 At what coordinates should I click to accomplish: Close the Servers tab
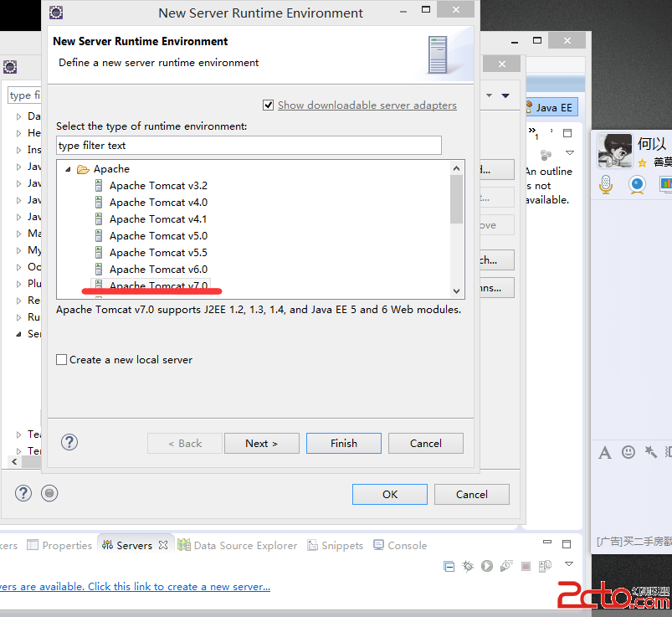[x=163, y=545]
